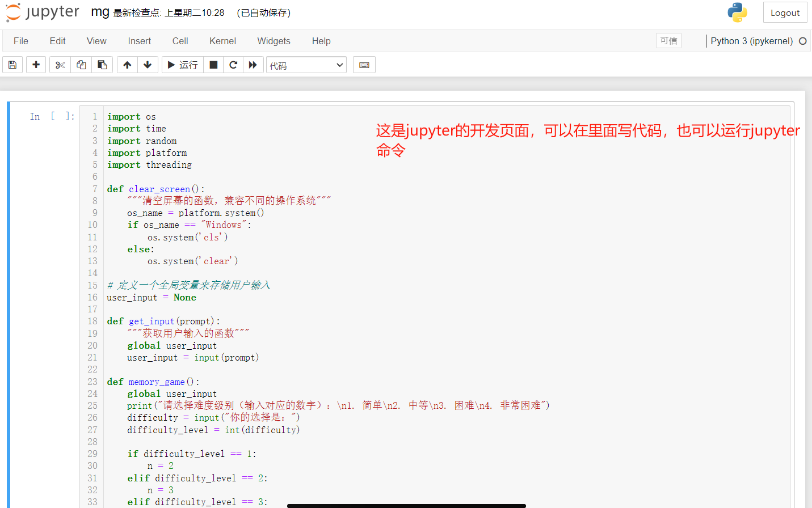Open the Kernel menu
812x508 pixels.
[x=222, y=41]
